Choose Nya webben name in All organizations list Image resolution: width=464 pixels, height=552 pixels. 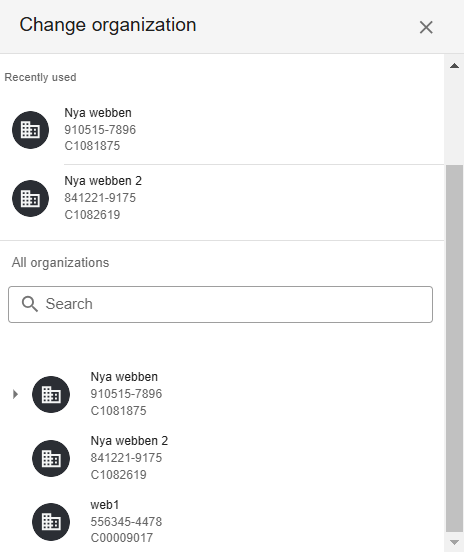coord(124,377)
